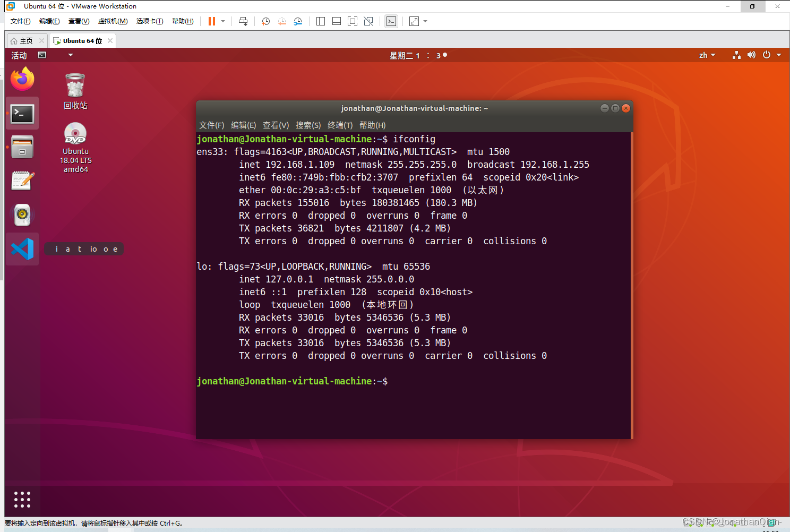
Task: Switch to VMware Unity mode
Action: 368,21
